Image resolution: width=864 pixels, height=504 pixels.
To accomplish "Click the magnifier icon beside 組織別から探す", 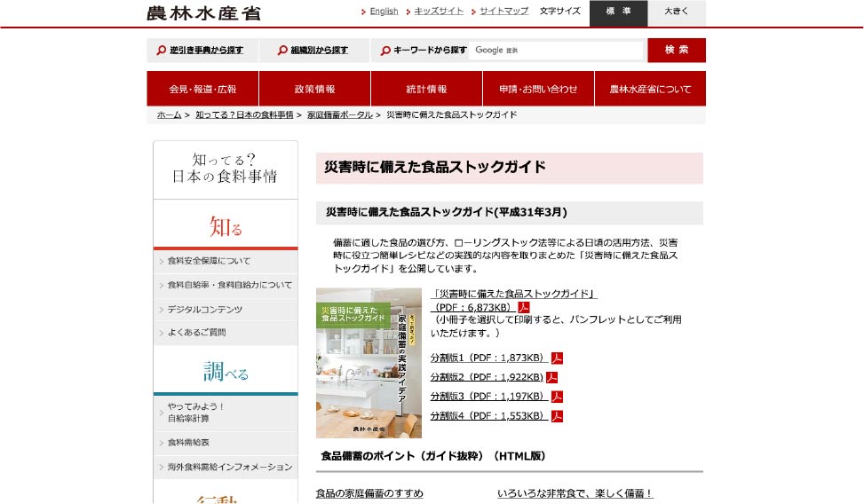I will pos(282,50).
